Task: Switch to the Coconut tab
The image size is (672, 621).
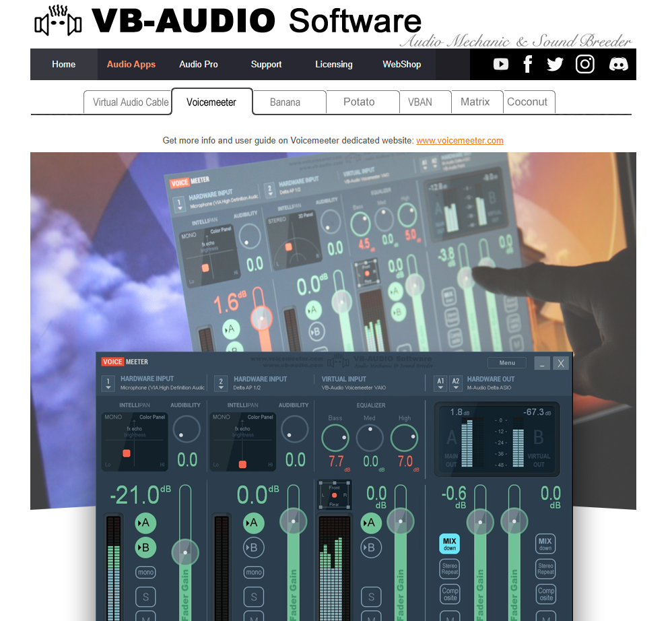Action: click(x=529, y=102)
